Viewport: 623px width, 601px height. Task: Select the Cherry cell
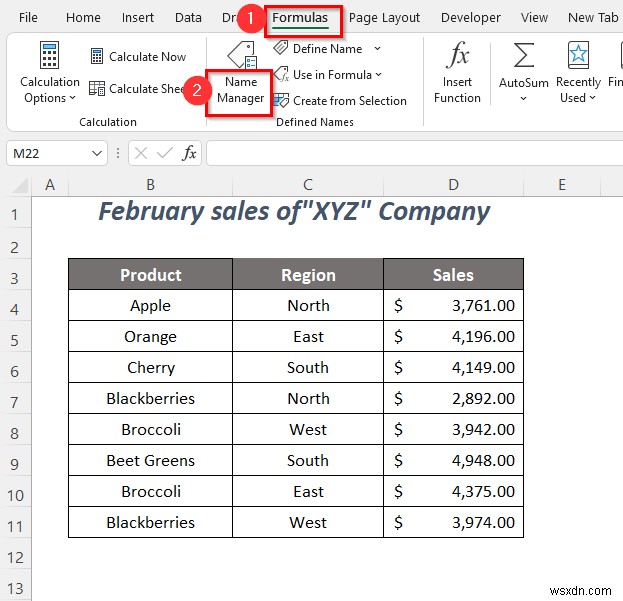pos(151,367)
